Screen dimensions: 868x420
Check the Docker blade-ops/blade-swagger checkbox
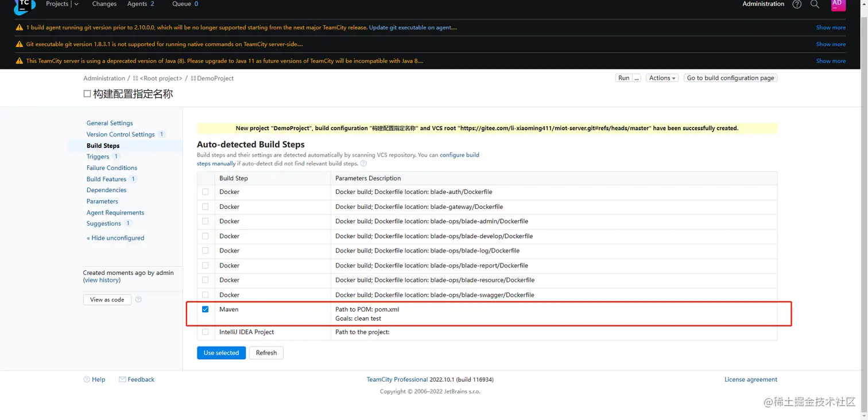click(x=206, y=295)
